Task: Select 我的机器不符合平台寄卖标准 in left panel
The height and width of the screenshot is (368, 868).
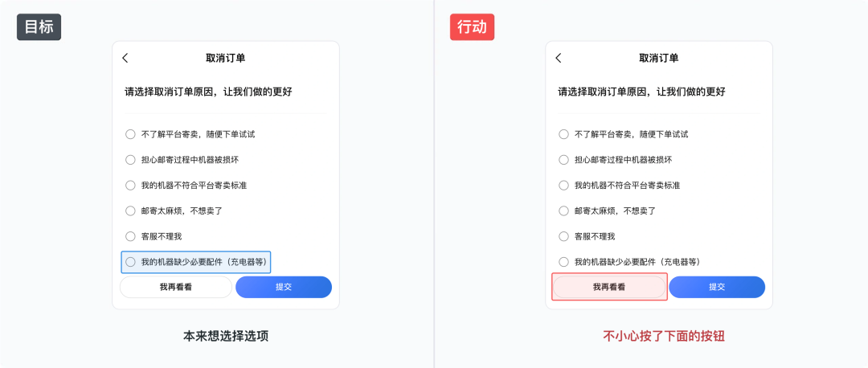Action: click(x=130, y=186)
